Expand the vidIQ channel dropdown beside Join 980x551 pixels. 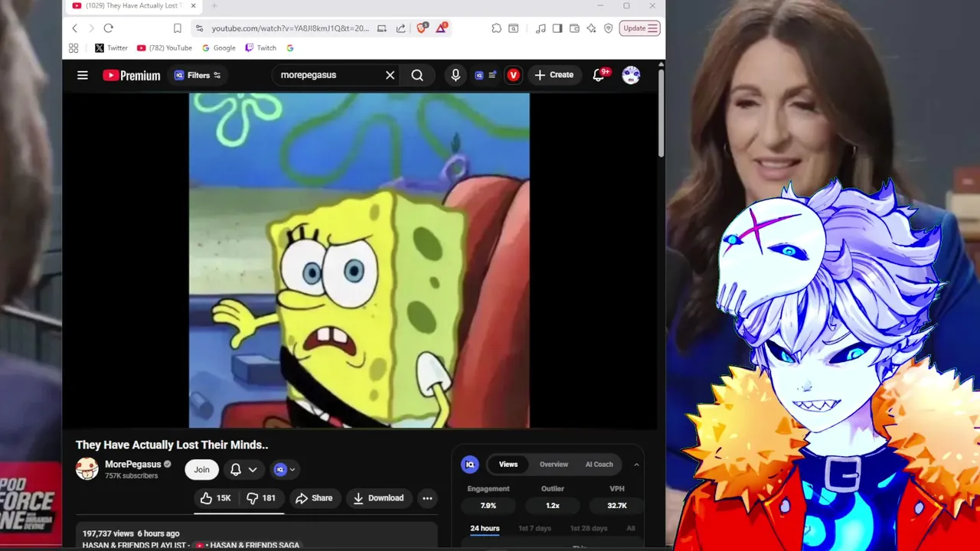click(x=285, y=470)
